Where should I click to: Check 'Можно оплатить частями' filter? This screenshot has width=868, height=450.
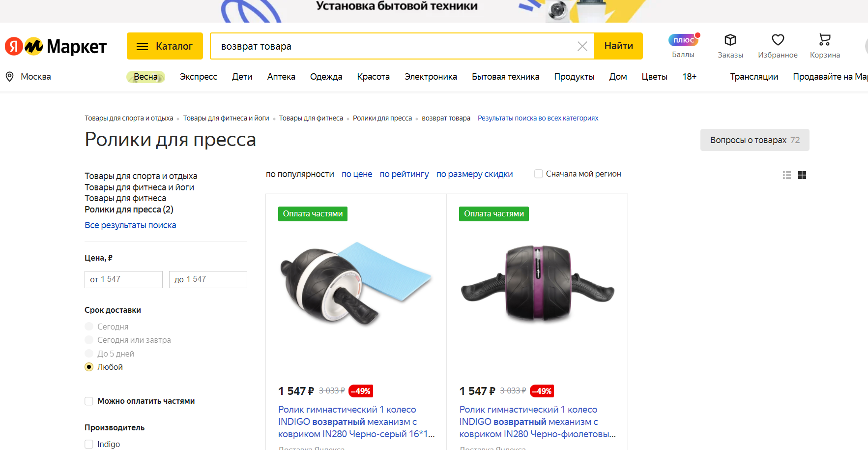[x=89, y=401]
